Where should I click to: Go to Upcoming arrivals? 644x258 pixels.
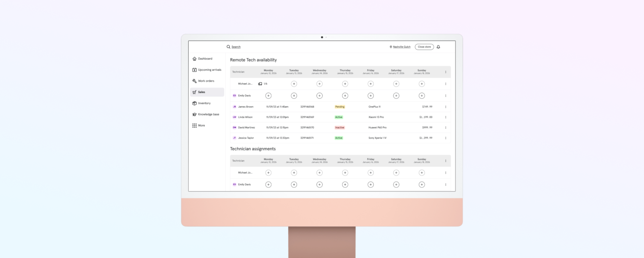coord(207,70)
